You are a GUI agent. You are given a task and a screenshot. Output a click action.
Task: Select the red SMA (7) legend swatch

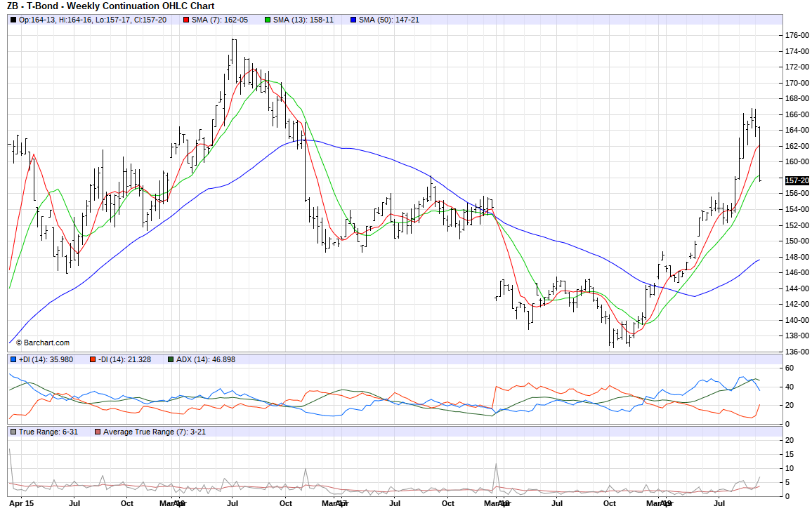[185, 20]
